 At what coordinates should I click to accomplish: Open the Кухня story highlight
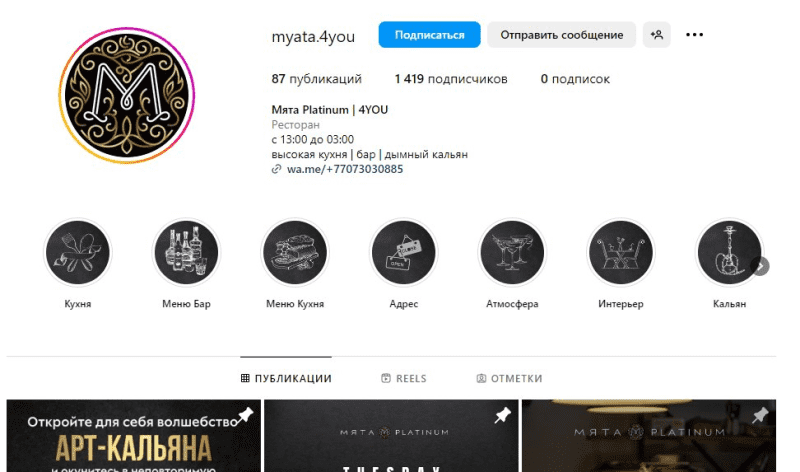pos(78,253)
